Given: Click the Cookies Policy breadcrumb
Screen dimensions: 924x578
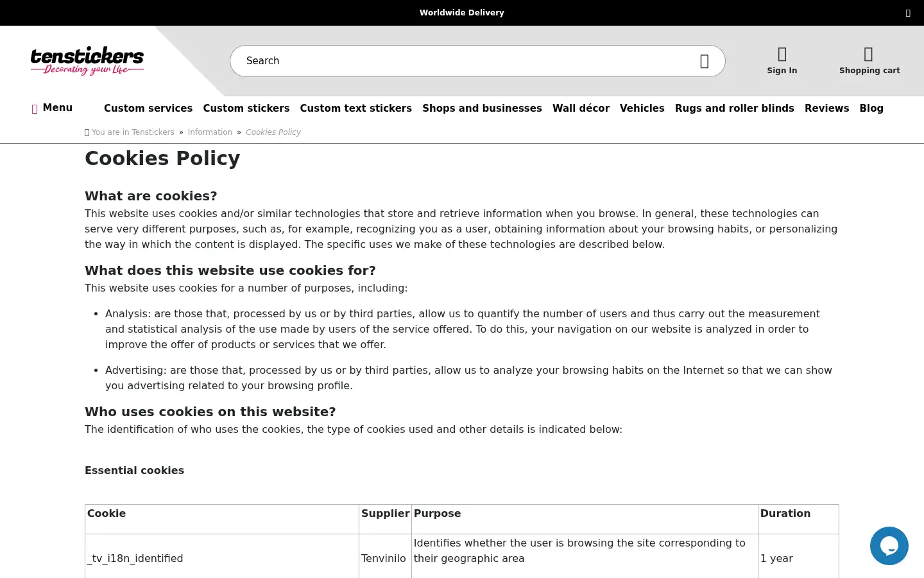Looking at the screenshot, I should click(273, 132).
